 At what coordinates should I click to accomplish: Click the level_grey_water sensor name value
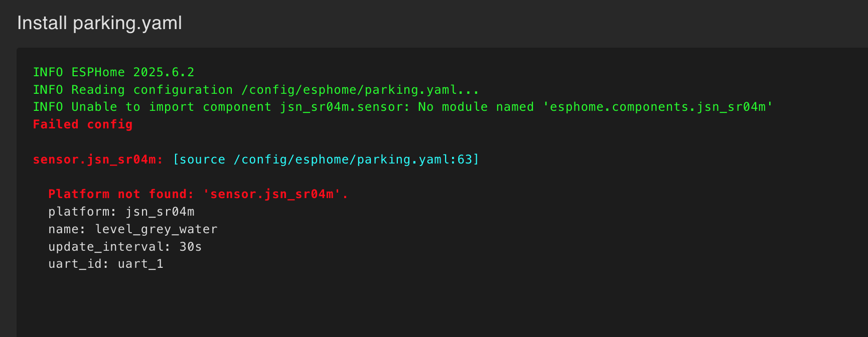click(156, 229)
